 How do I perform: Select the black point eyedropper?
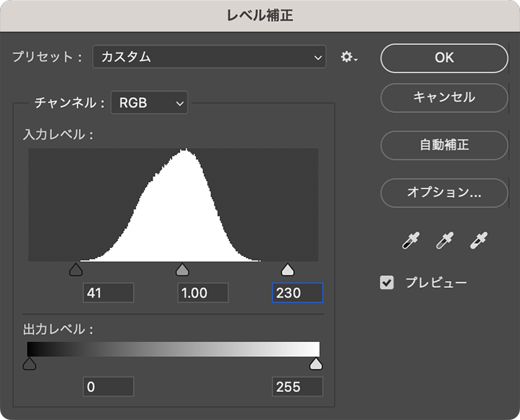(410, 242)
